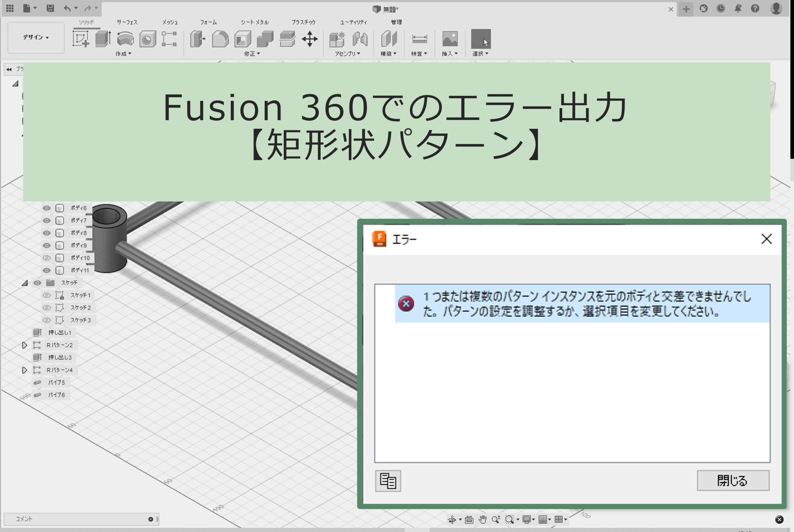Select the Extrude tool
The image size is (794, 532).
point(103,39)
